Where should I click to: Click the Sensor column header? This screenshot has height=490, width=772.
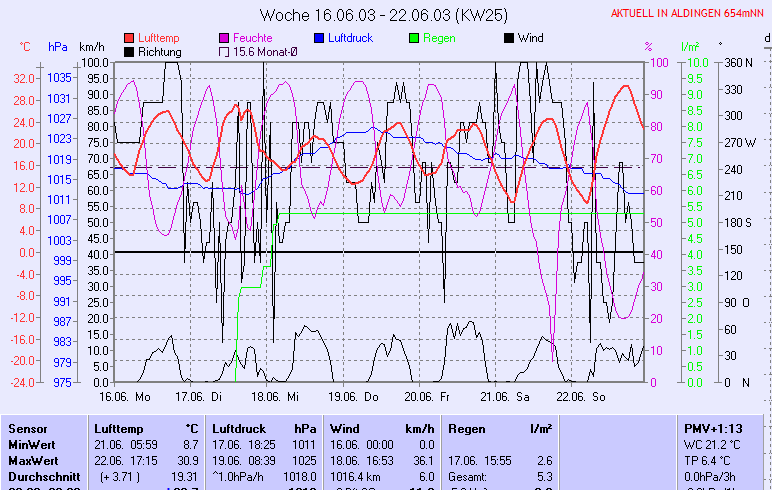point(27,428)
